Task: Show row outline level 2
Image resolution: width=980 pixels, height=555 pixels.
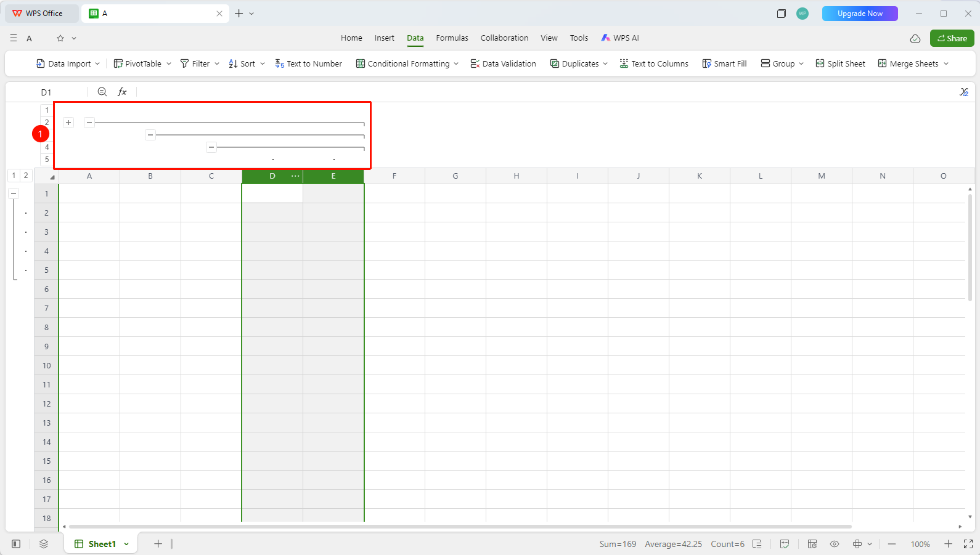Action: click(26, 176)
